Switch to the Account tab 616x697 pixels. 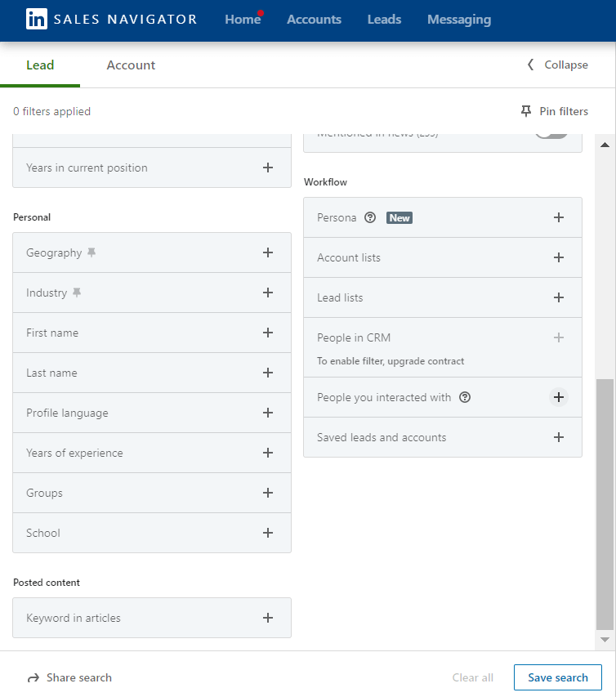131,65
